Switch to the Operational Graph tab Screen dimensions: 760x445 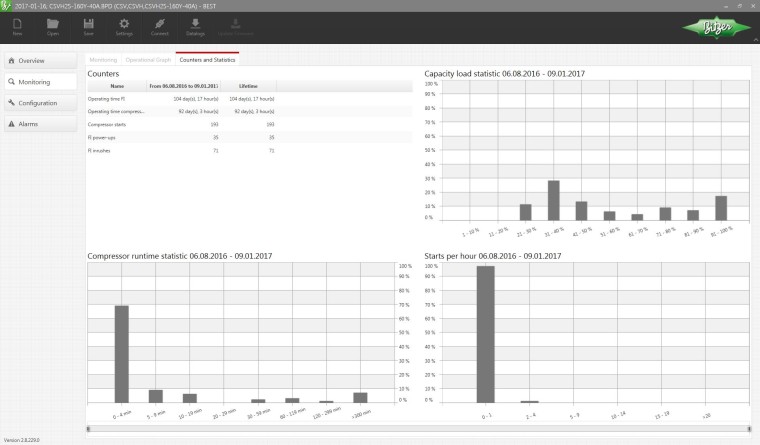coord(148,60)
